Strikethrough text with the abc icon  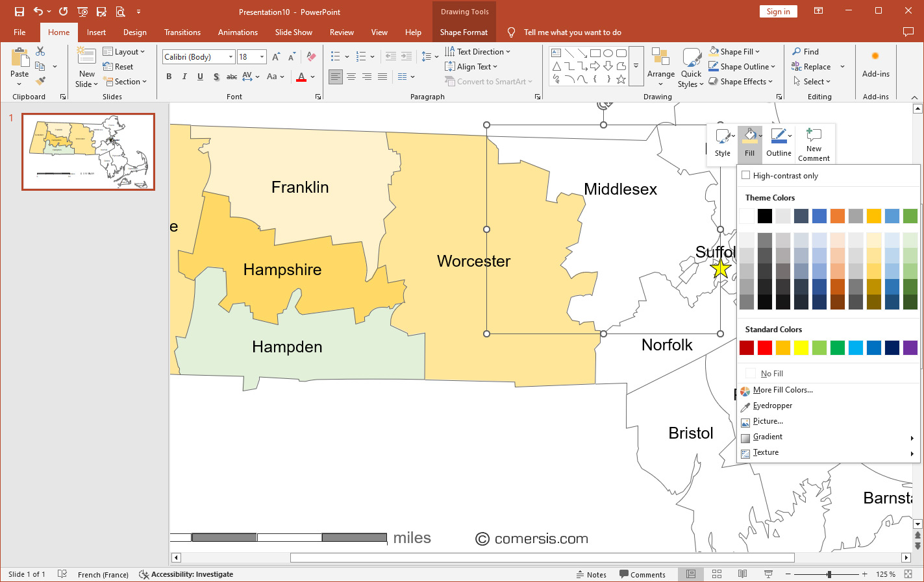click(x=232, y=77)
